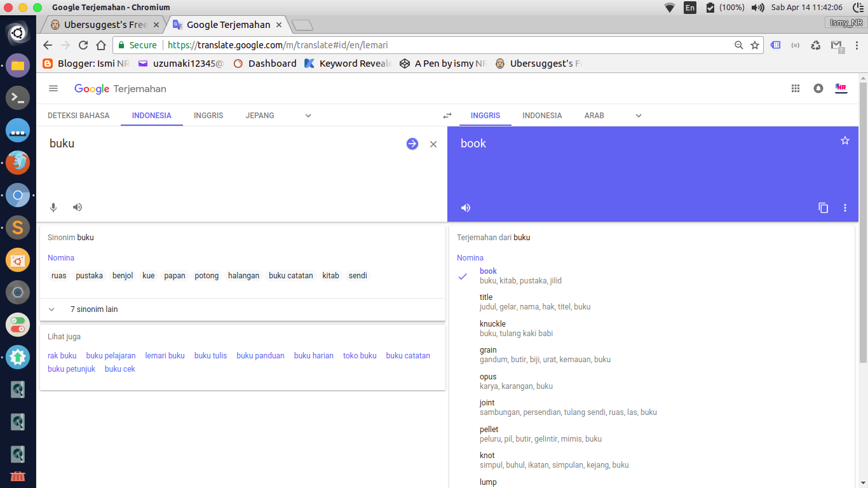Screen dimensions: 868x488
Task: Click the browser address bar URL
Action: coord(278,45)
